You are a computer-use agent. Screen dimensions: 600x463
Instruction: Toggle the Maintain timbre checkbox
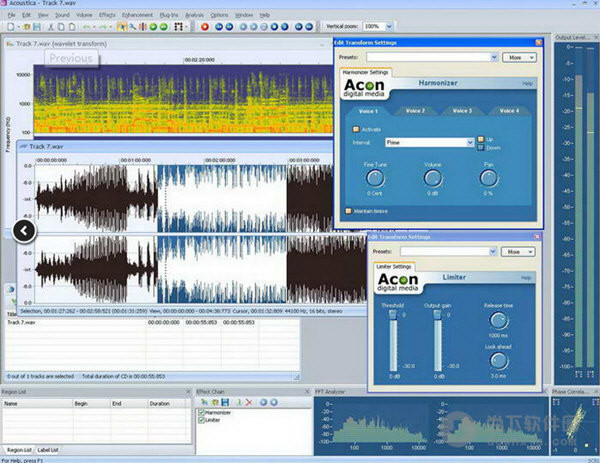[348, 210]
